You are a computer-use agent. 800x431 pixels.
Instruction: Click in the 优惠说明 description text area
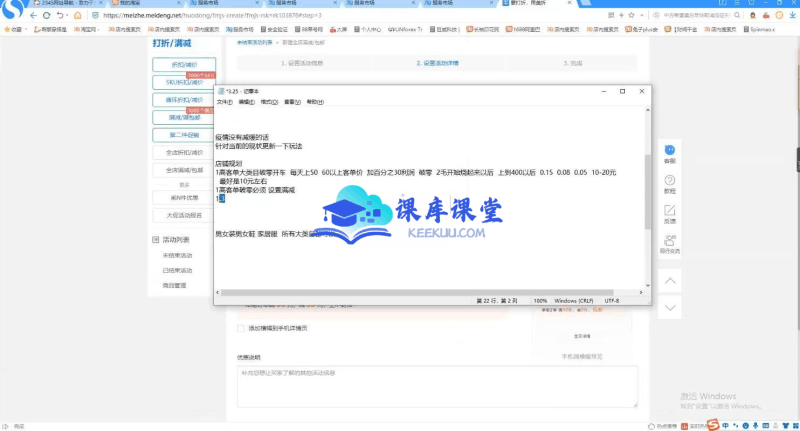point(437,387)
